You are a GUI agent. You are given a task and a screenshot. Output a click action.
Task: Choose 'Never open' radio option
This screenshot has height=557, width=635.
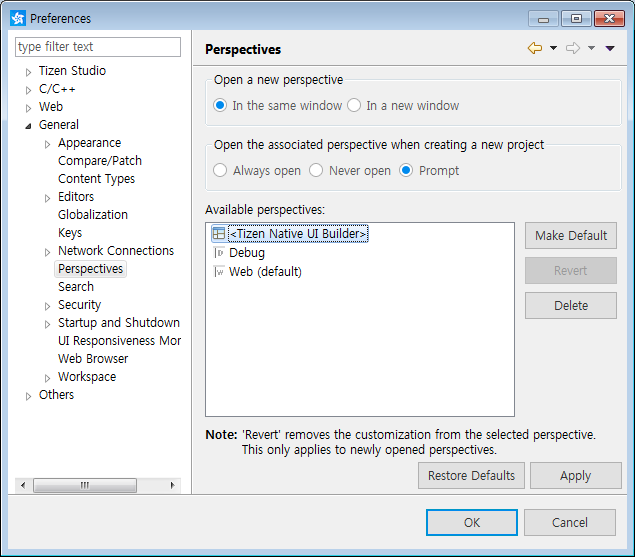click(316, 171)
